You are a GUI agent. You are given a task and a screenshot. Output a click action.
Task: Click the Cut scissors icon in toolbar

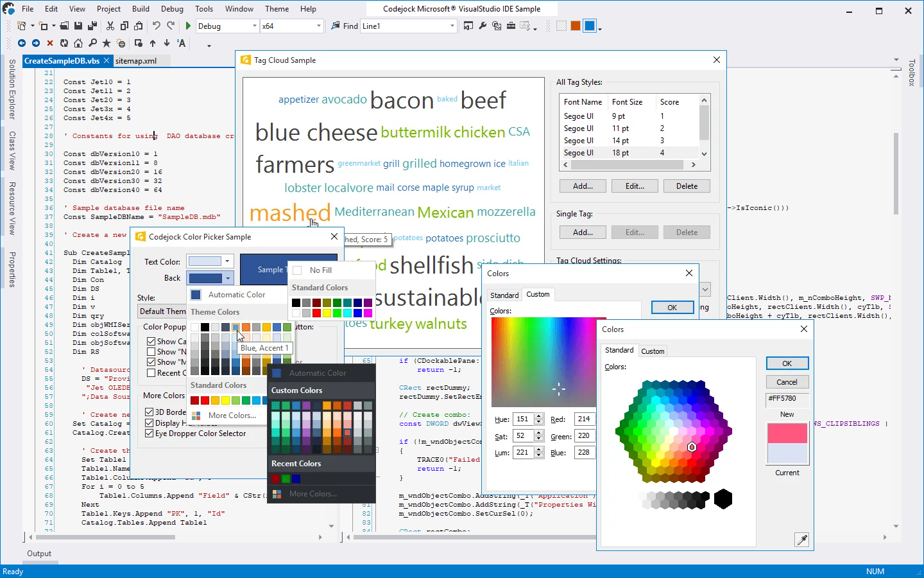click(x=110, y=26)
